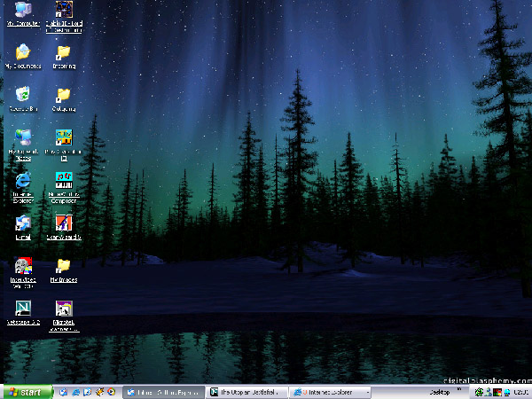
Task: Launch the Netscape desktop shortcut
Action: point(22,308)
